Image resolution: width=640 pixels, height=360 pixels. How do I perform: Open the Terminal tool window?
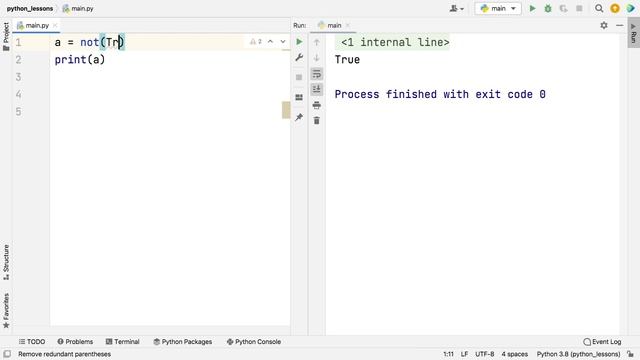tap(122, 342)
